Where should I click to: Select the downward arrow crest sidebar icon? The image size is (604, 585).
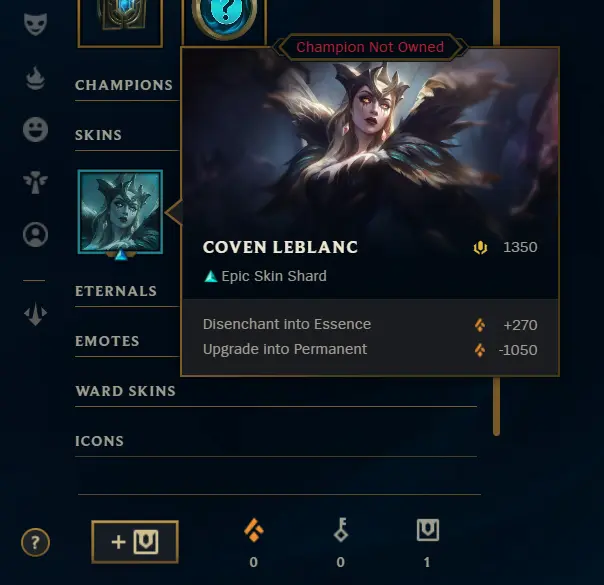click(x=35, y=314)
